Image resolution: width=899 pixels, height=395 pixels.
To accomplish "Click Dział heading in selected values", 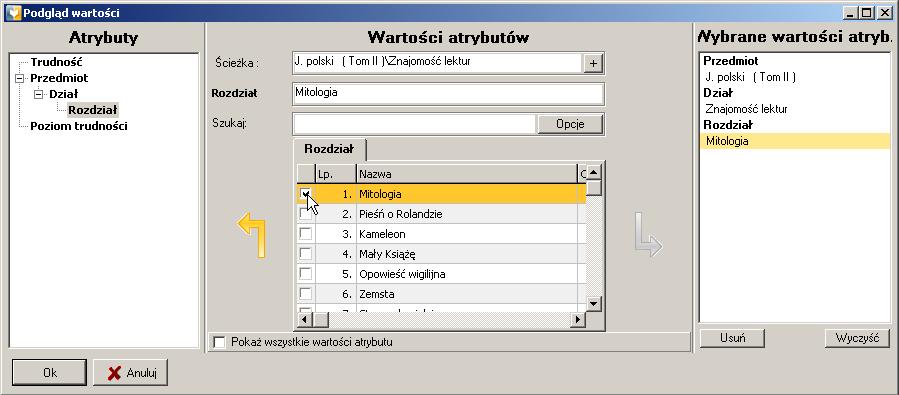I will point(718,93).
